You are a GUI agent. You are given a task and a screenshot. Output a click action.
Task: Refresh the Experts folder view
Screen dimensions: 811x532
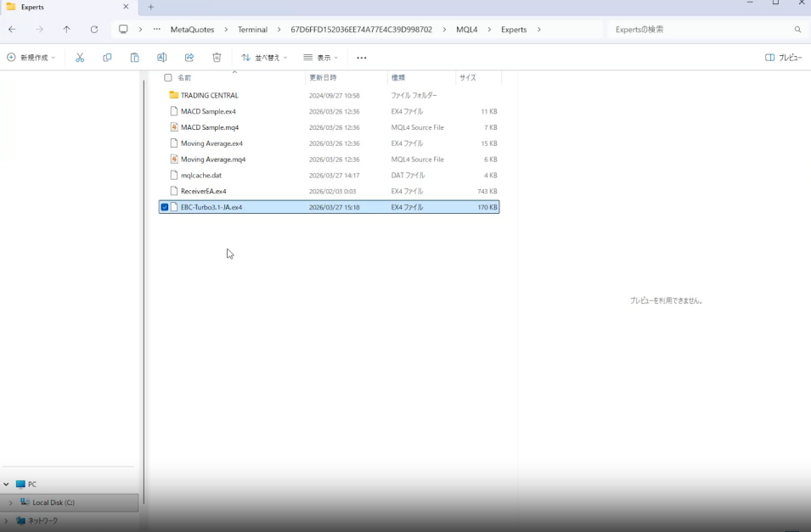[x=94, y=30]
